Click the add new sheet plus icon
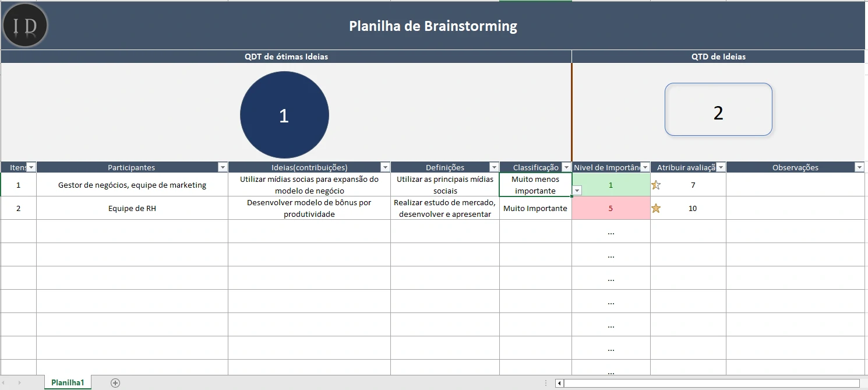The image size is (868, 390). point(115,382)
